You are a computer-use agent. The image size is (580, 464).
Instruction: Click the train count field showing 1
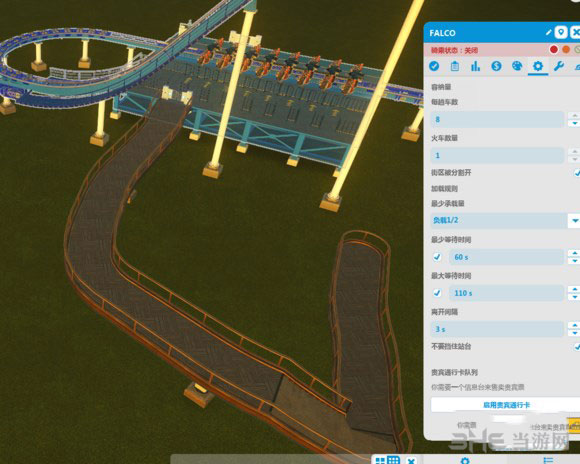pos(497,155)
